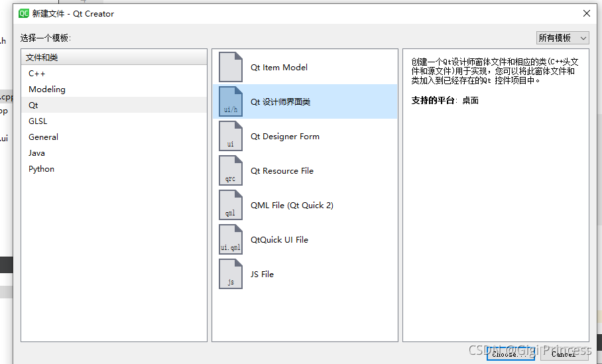
Task: Select the ui Qt Designer Form icon
Action: tap(231, 136)
